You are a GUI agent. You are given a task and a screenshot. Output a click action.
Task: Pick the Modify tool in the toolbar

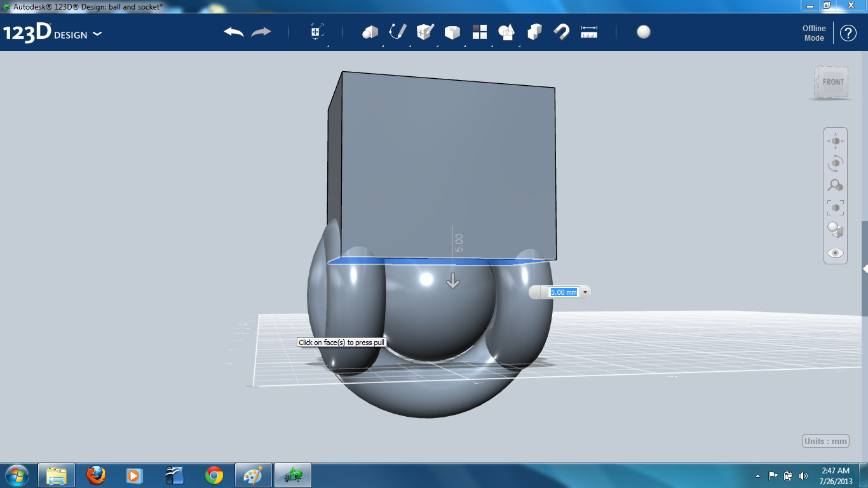click(452, 32)
